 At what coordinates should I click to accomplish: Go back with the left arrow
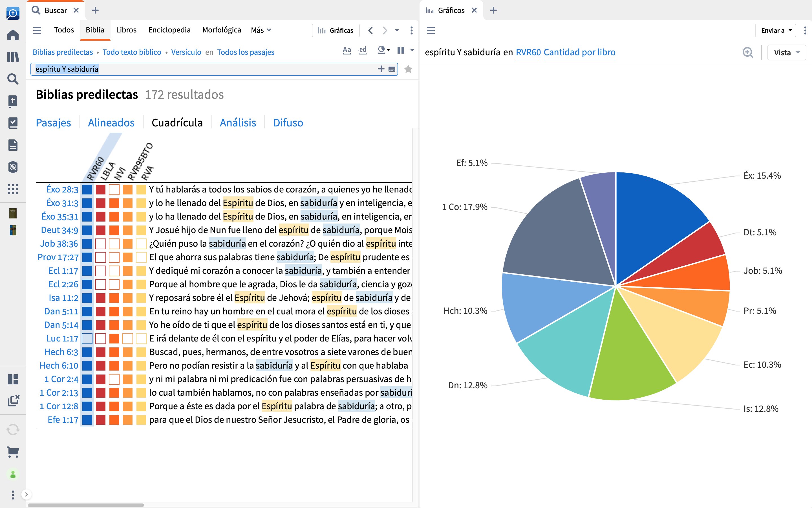coord(370,30)
